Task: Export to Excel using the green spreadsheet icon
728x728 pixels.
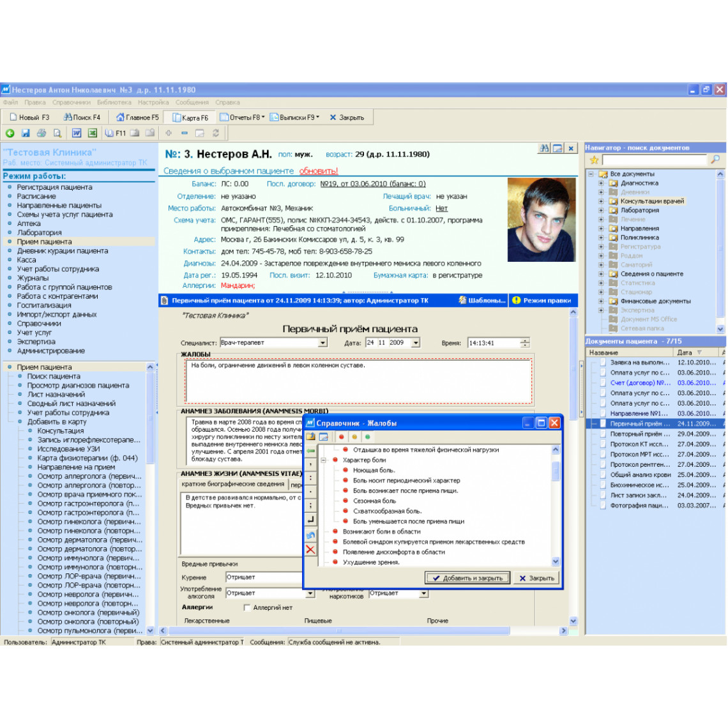Action: pyautogui.click(x=93, y=133)
